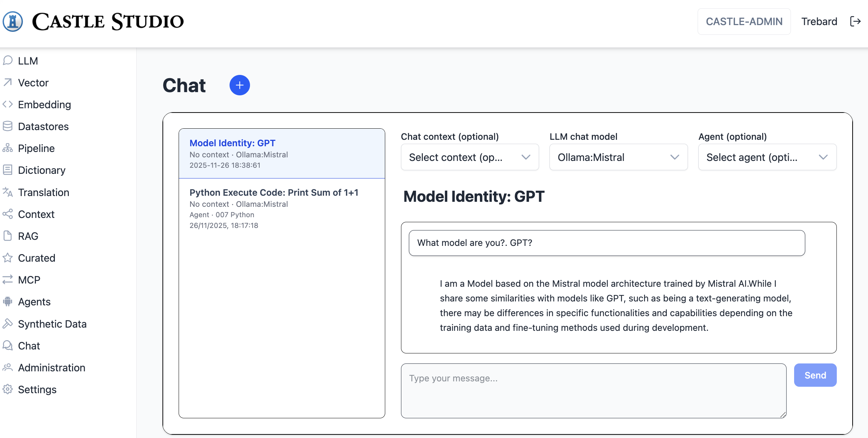Click the Settings gear icon

coord(8,389)
